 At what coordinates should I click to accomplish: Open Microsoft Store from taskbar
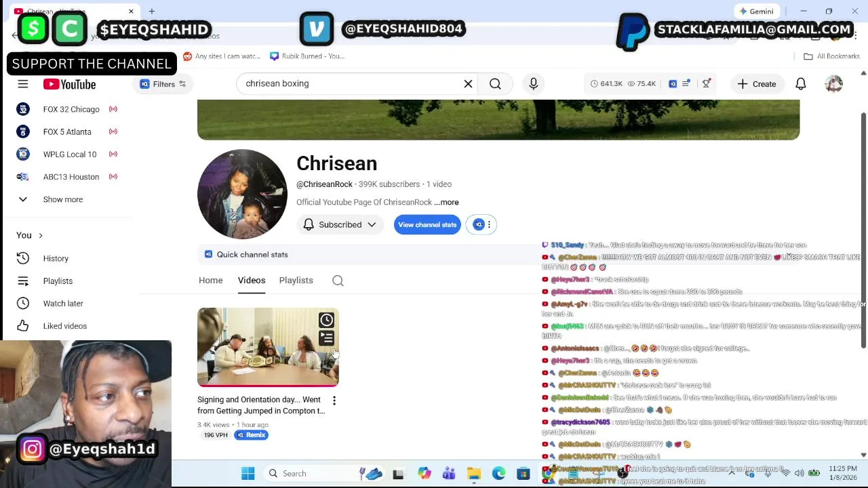point(524,473)
